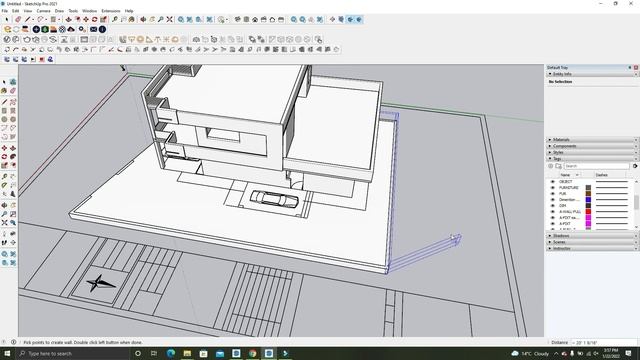Image resolution: width=640 pixels, height=360 pixels.
Task: Click the blue Dimention tag color swatch
Action: [588, 200]
